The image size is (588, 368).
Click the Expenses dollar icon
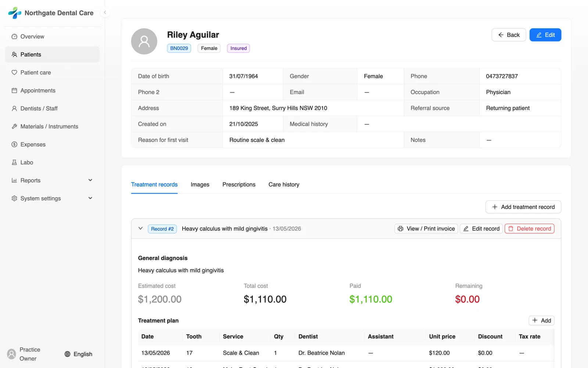click(x=14, y=145)
